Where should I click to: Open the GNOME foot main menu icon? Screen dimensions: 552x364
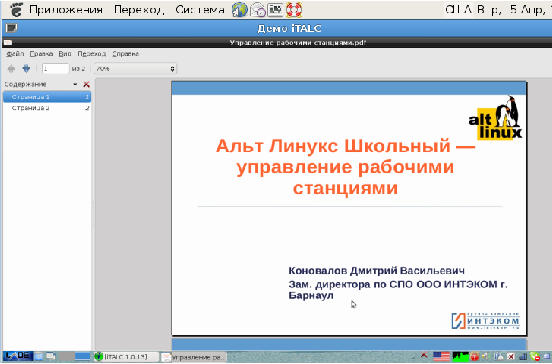[16, 10]
